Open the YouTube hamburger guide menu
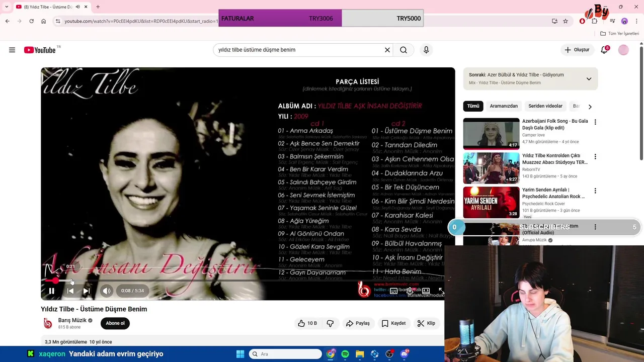Screen dimensions: 644x362 pos(12,50)
